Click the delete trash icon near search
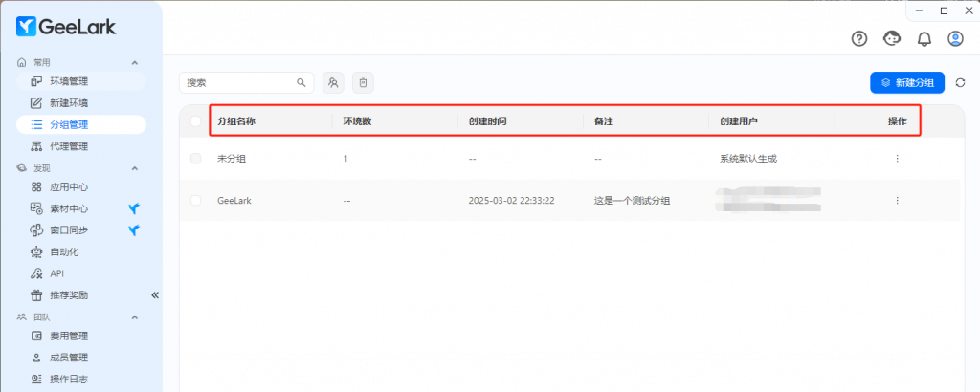Image resolution: width=980 pixels, height=392 pixels. pos(363,83)
